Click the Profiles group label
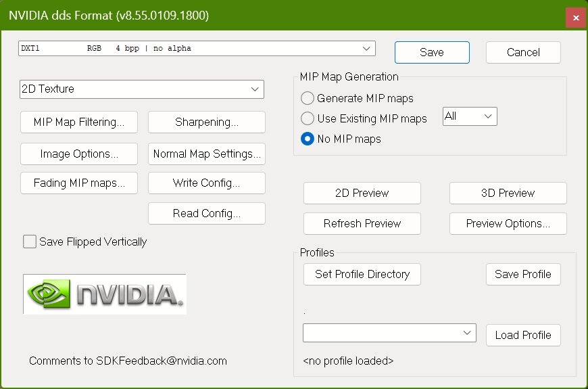The image size is (588, 389). click(x=317, y=252)
